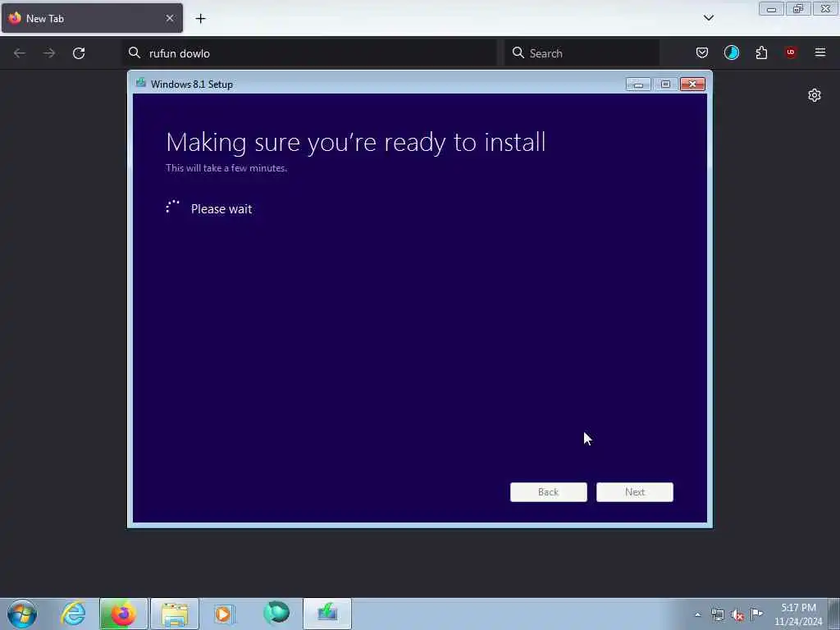Select the New Tab browser tab
The width and height of the screenshot is (840, 630).
(x=92, y=18)
